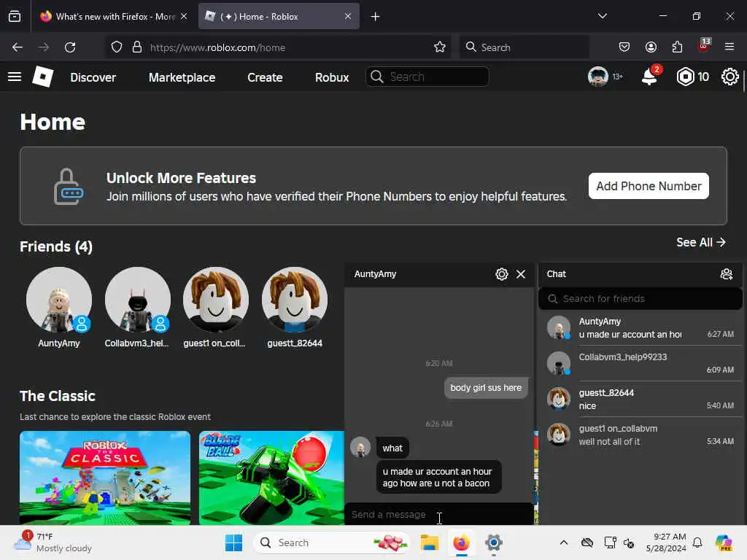Open the Create page

265,77
